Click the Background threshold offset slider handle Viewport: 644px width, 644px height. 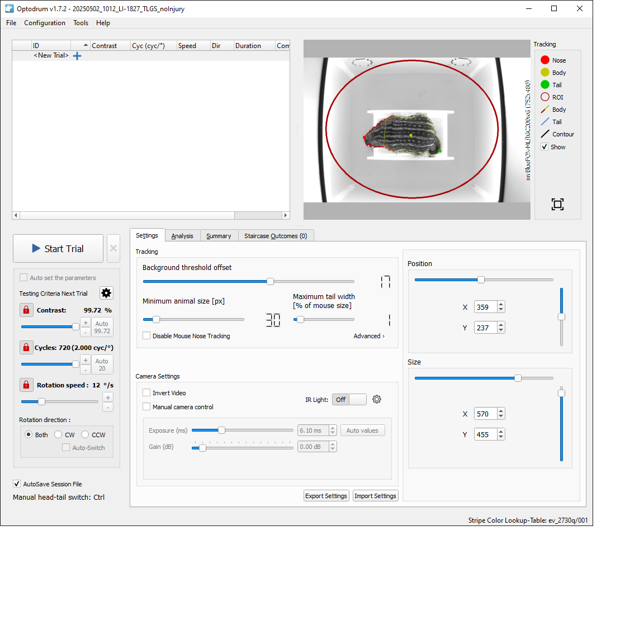point(270,281)
